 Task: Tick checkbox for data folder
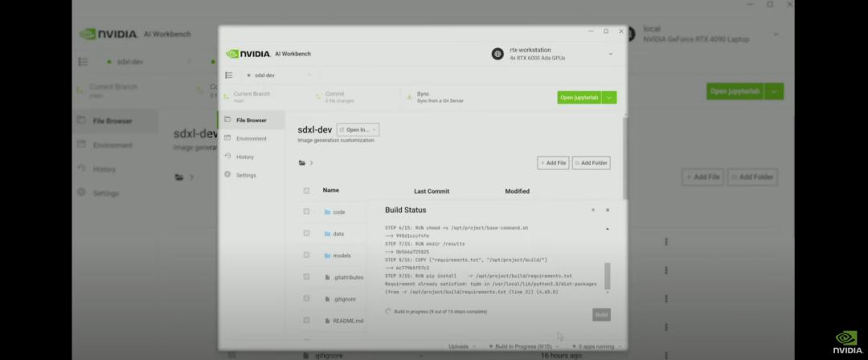(x=306, y=233)
